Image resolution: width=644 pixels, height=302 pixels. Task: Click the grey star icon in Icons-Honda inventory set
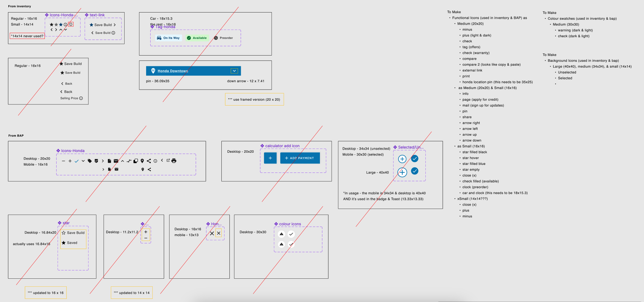[56, 24]
